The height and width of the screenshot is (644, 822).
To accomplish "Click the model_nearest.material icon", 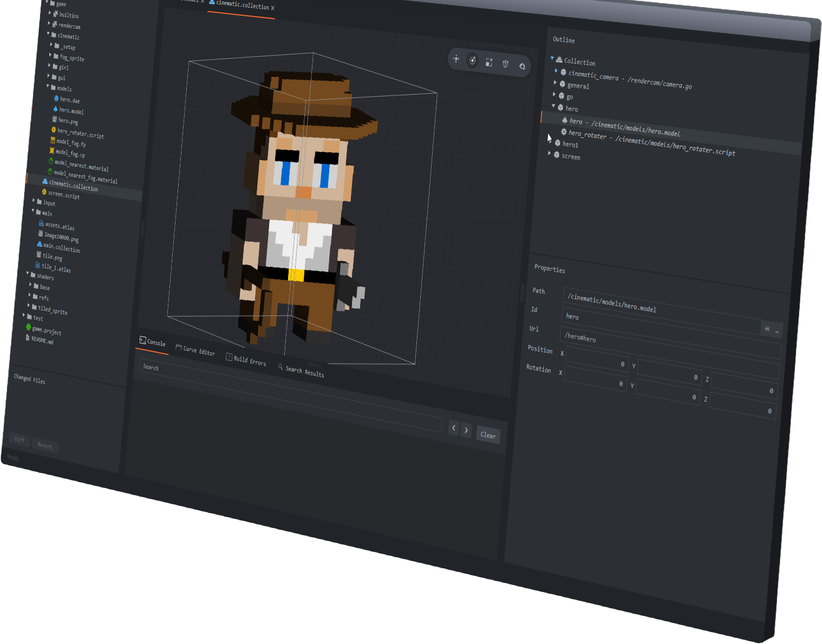I will coord(51,161).
